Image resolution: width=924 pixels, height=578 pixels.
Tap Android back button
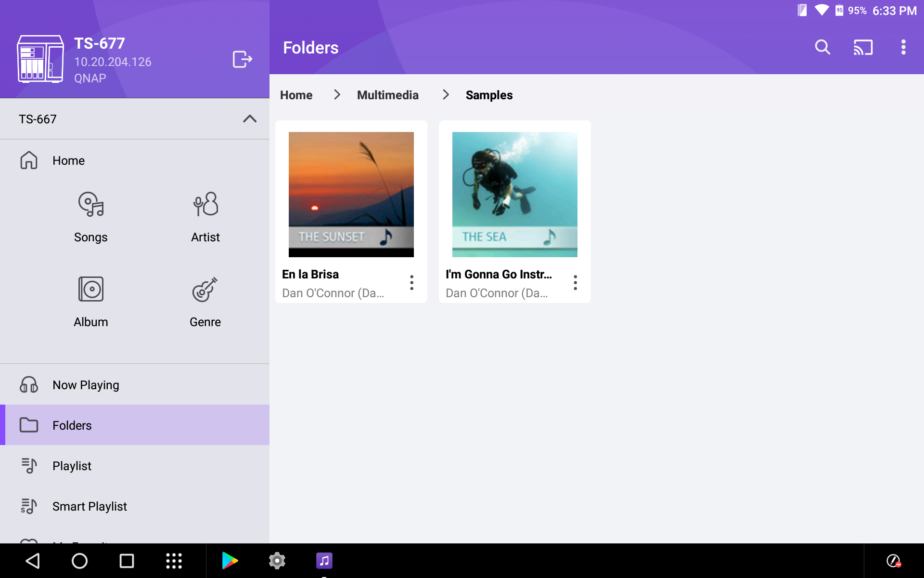pos(33,561)
